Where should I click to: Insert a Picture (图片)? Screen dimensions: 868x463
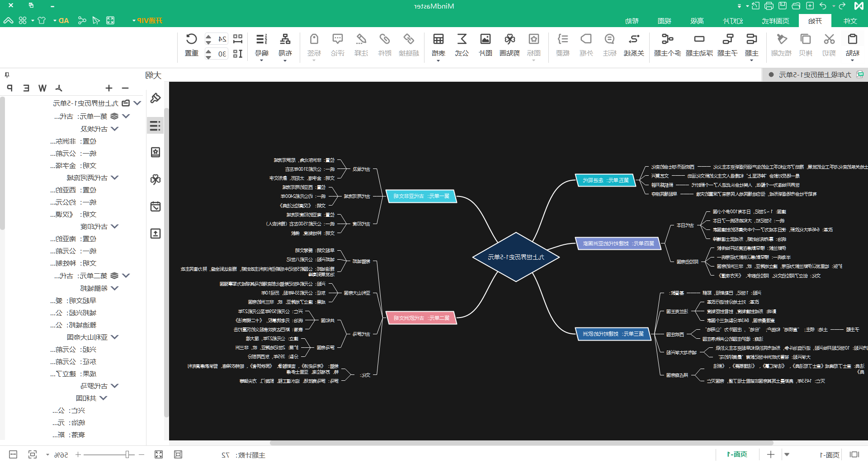(486, 45)
